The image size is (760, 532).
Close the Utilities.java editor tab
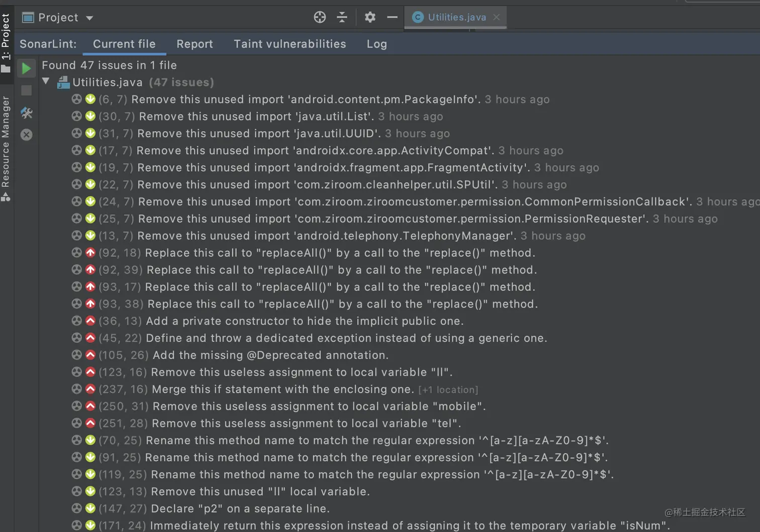coord(496,17)
